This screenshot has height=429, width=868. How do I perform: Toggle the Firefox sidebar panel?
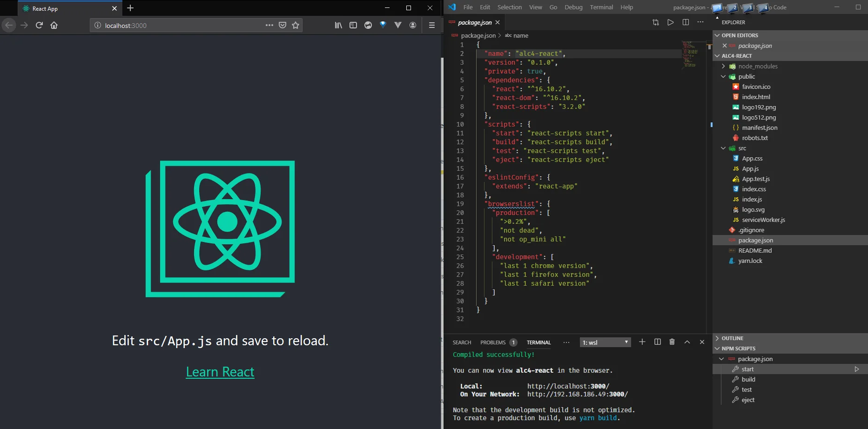[353, 25]
